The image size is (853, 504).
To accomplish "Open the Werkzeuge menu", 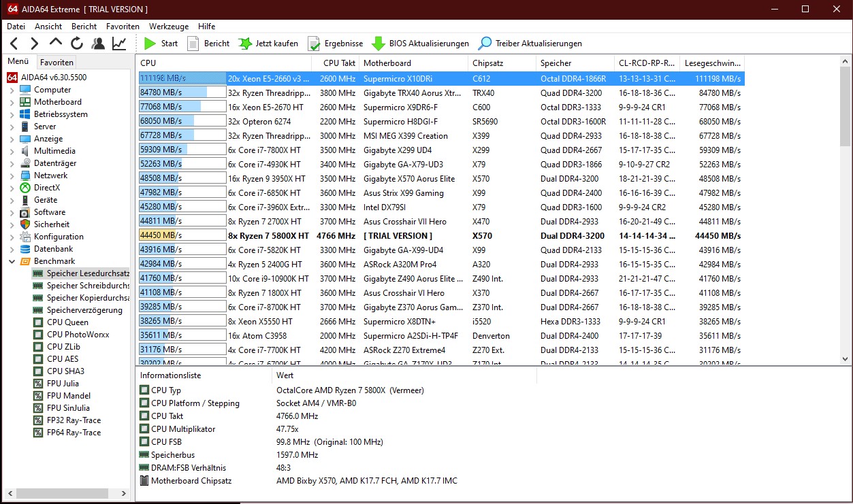I will tap(169, 26).
